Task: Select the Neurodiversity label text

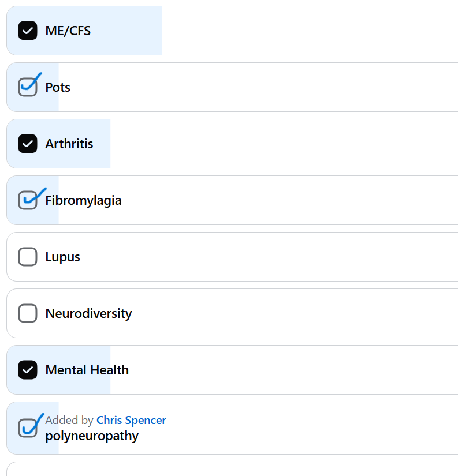Action: [88, 314]
